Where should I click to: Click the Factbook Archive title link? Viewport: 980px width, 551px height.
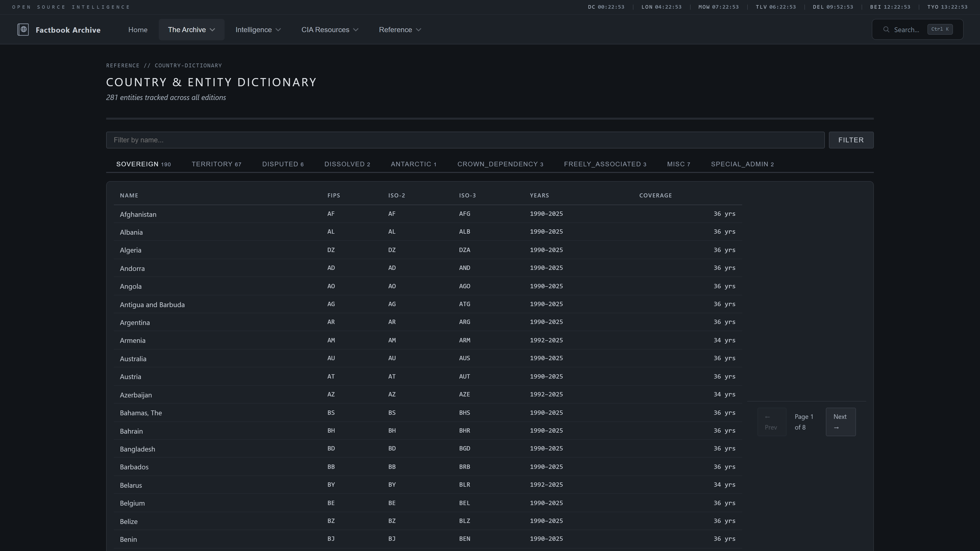(68, 30)
